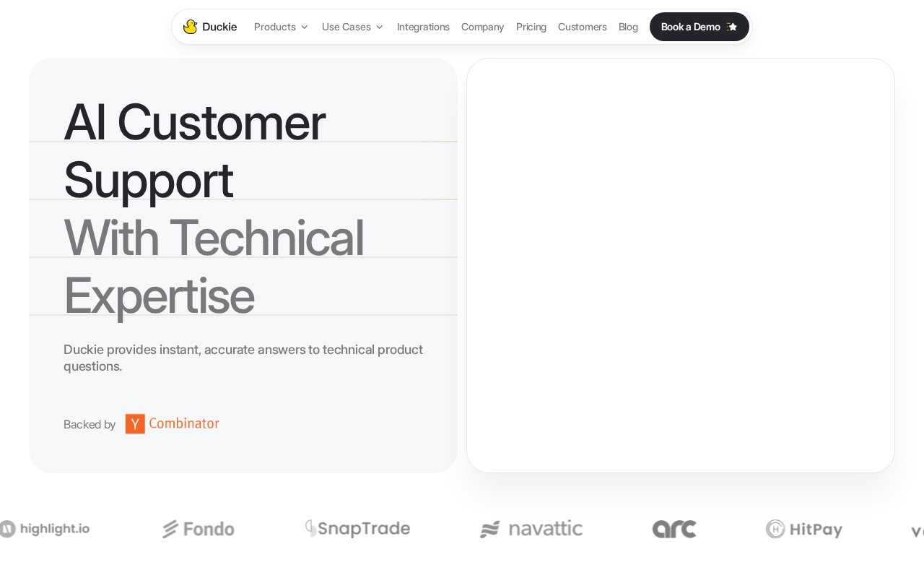Screen dimensions: 924x578
Task: Navigate to Pricing
Action: pyautogui.click(x=531, y=27)
